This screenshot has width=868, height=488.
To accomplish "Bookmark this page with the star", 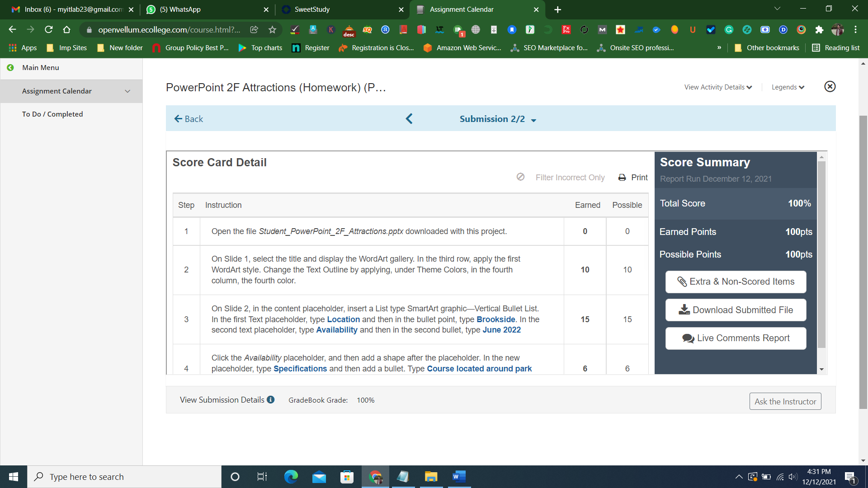I will click(x=272, y=29).
